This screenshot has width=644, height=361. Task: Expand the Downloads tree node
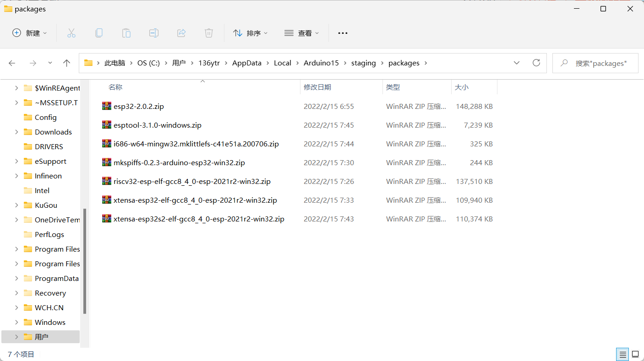(16, 132)
